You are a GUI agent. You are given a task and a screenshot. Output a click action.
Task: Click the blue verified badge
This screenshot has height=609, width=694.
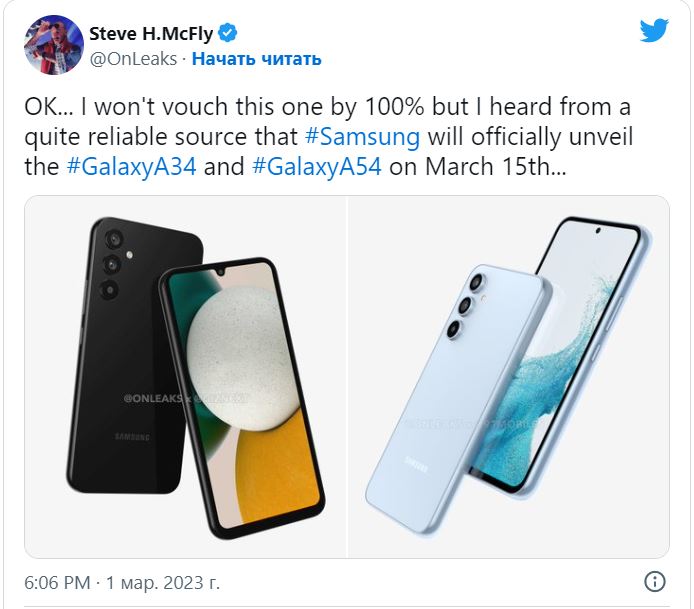point(228,34)
